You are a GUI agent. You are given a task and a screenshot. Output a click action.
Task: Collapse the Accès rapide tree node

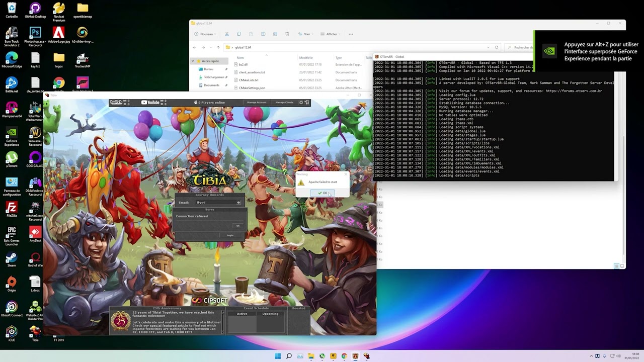tap(193, 61)
